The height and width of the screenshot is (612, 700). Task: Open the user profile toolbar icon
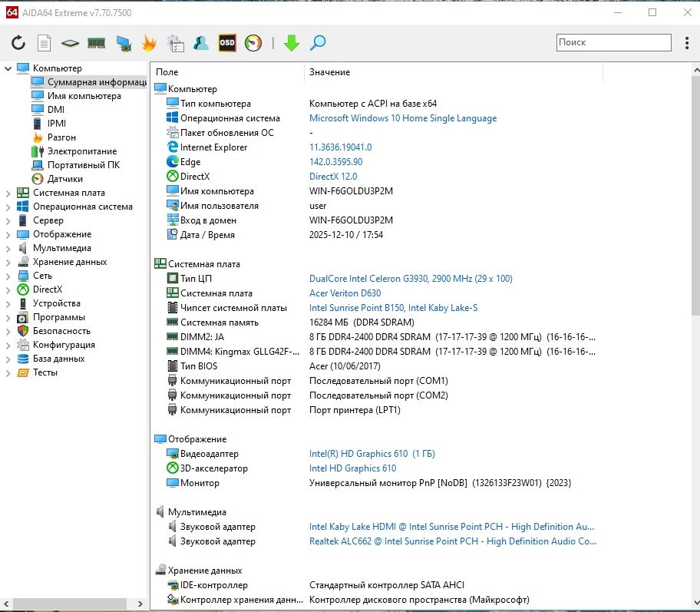pos(201,43)
